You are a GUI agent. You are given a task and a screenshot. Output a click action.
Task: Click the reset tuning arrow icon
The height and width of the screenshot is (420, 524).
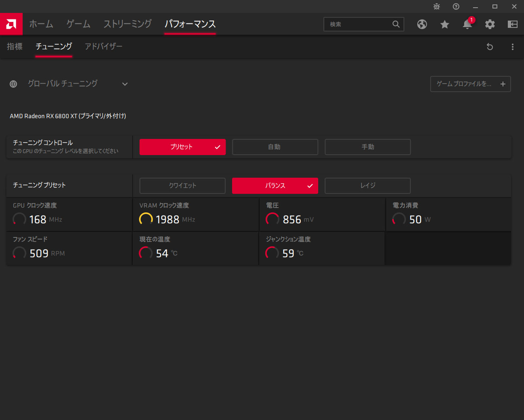pos(490,47)
